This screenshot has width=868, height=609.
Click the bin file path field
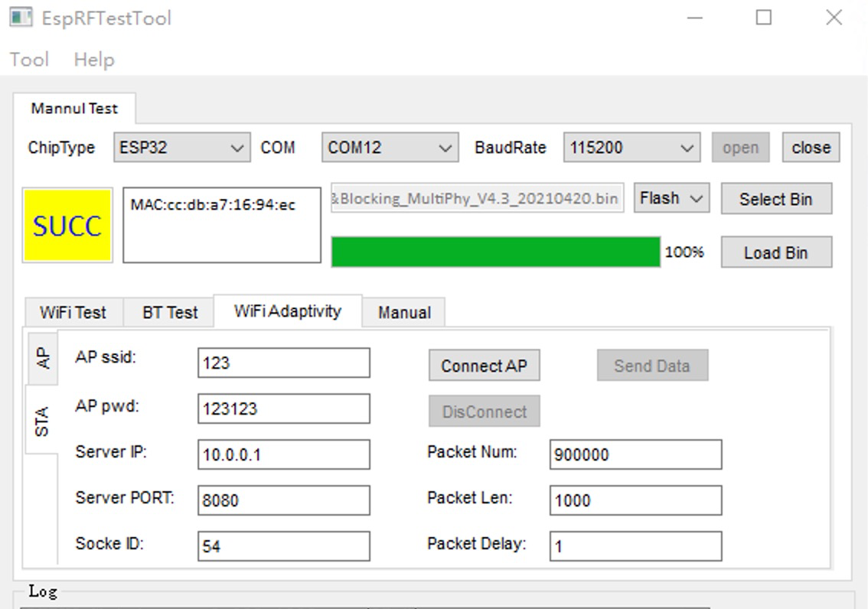(478, 198)
